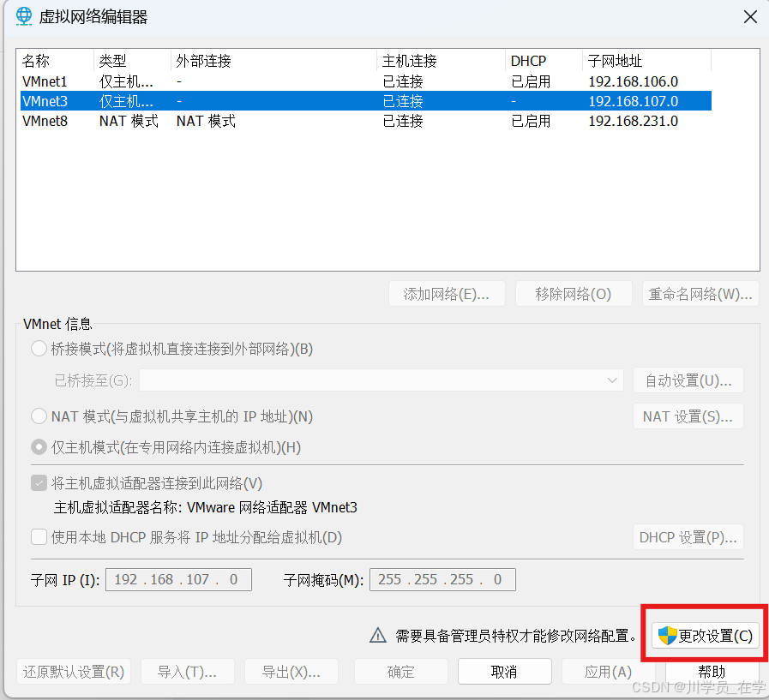Viewport: 769px width, 700px height.
Task: Click the 子网 IP input field
Action: 178,579
